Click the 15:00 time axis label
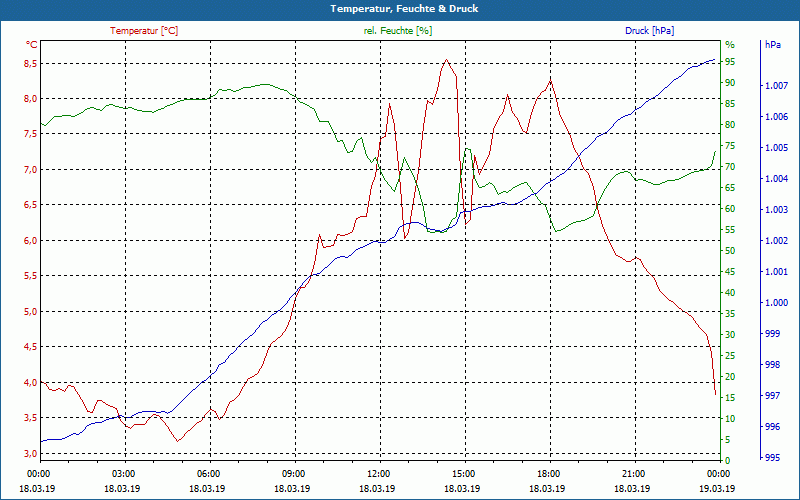800x500 pixels. [465, 473]
